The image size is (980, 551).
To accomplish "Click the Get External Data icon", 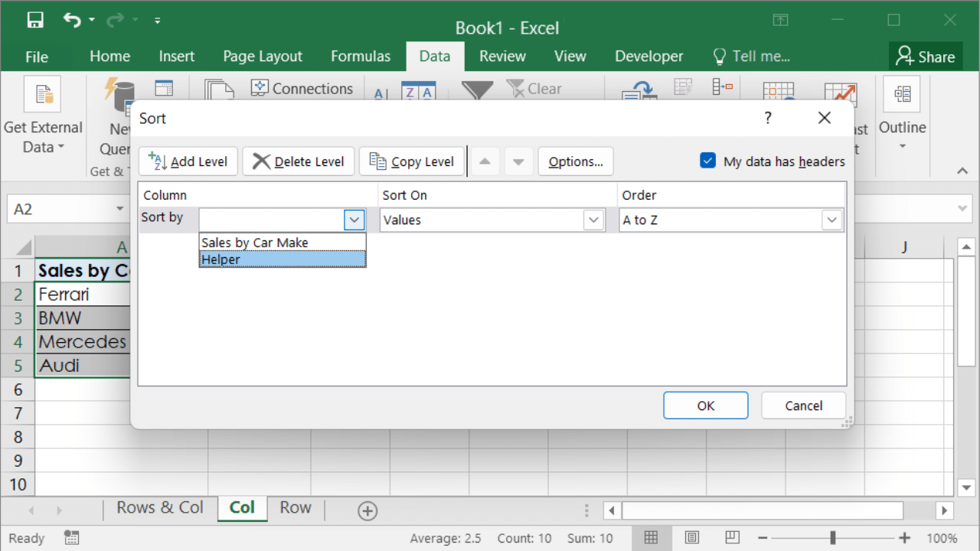I will click(x=43, y=95).
